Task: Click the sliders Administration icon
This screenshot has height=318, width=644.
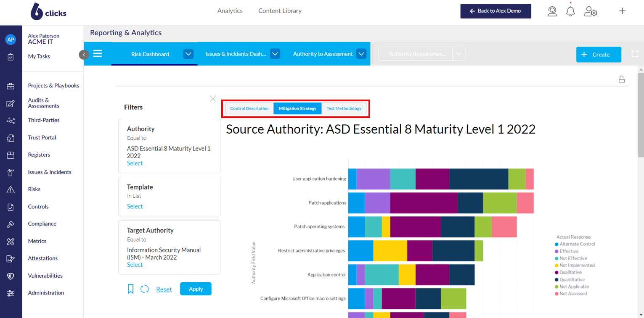Action: 11,293
